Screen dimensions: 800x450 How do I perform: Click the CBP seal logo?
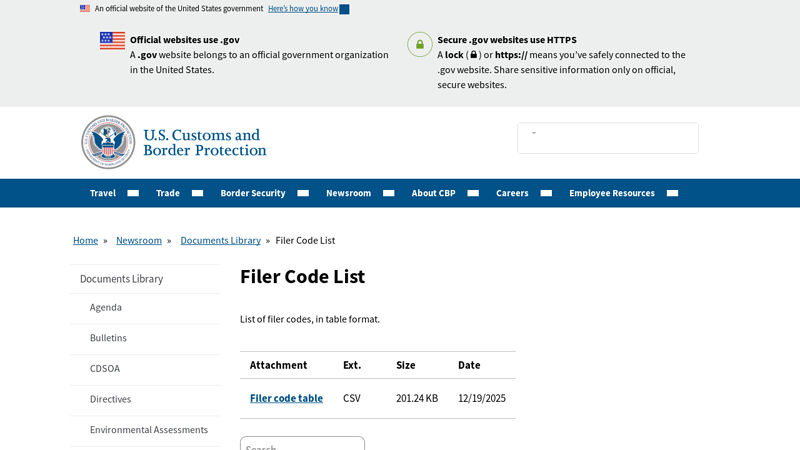point(108,142)
